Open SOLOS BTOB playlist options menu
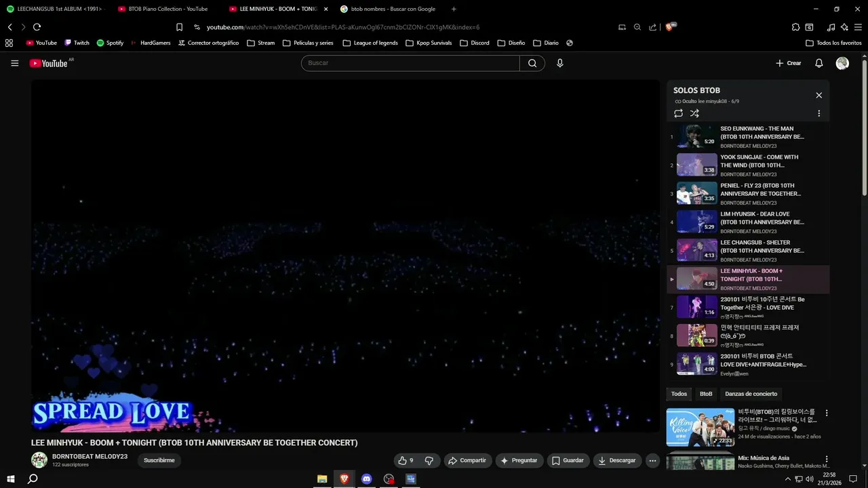868x488 pixels. point(818,113)
